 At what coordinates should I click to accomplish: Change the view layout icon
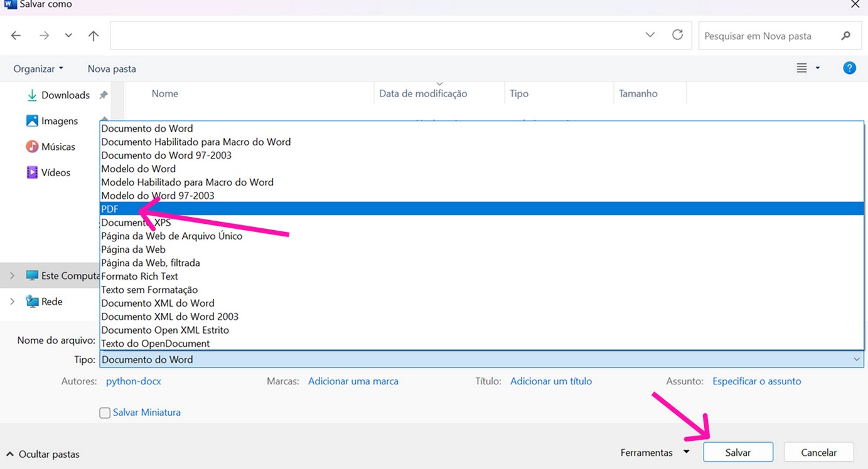pyautogui.click(x=801, y=68)
